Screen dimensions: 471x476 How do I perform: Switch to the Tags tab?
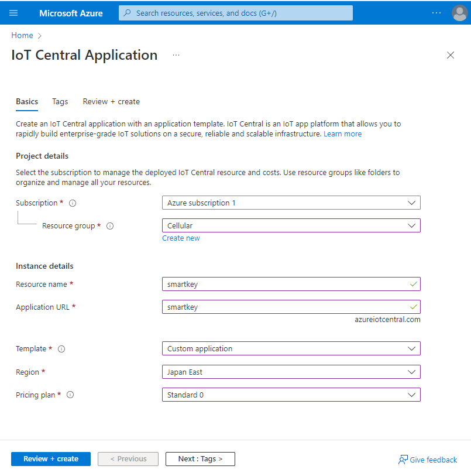coord(60,102)
